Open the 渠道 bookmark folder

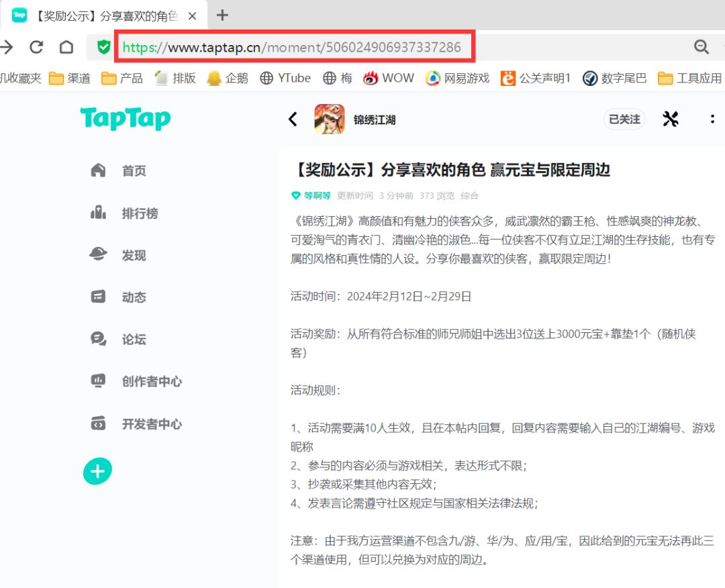coord(70,78)
